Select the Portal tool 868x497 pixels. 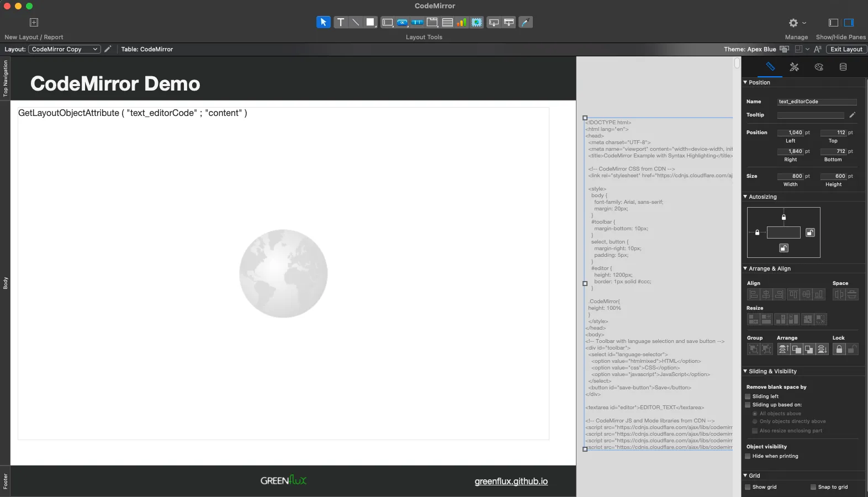click(447, 22)
